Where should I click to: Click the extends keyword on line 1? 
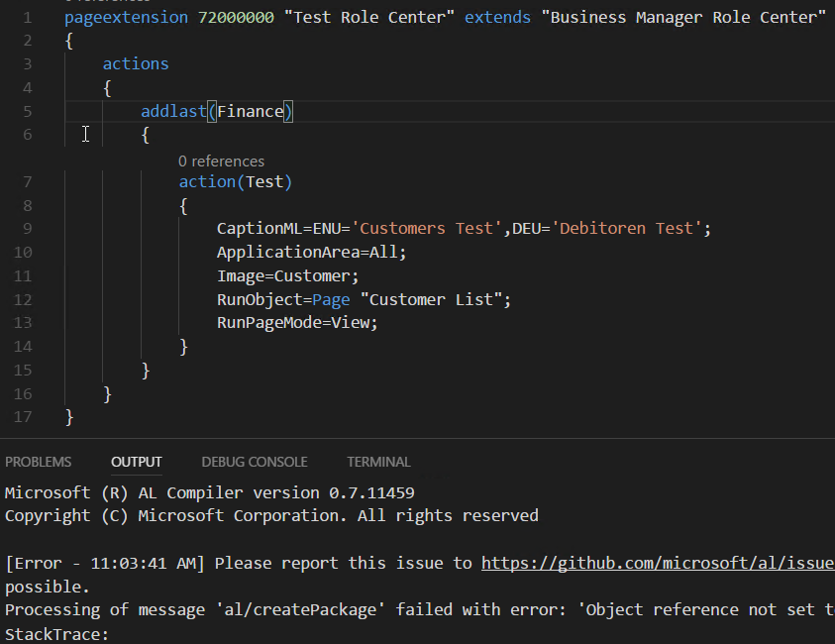click(497, 16)
